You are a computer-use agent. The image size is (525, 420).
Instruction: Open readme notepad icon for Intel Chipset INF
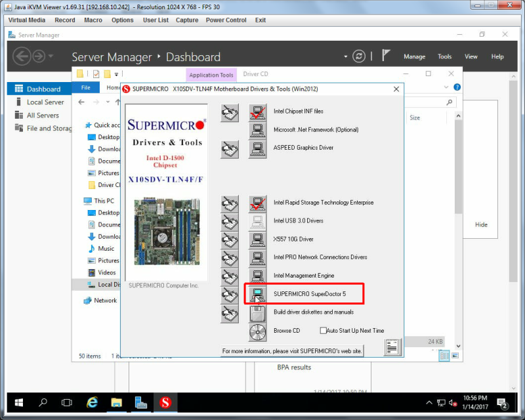click(x=230, y=113)
